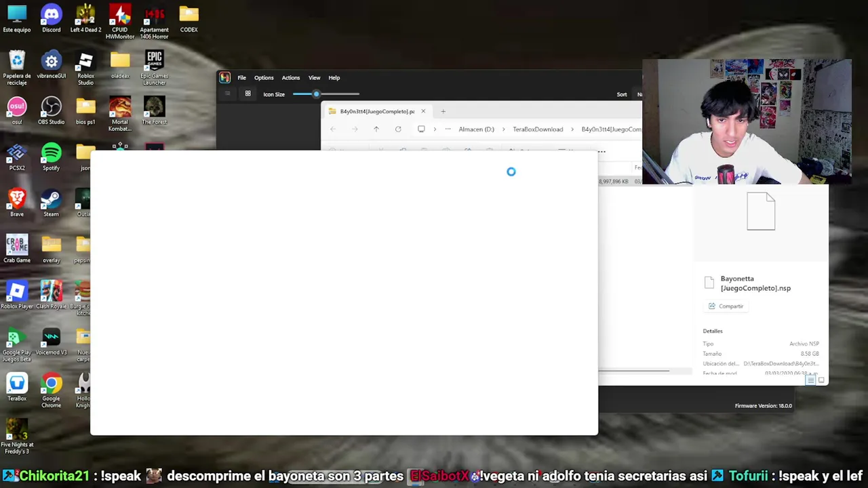The height and width of the screenshot is (488, 868).
Task: Launch vibranceGUI from the desktop
Action: point(51,65)
